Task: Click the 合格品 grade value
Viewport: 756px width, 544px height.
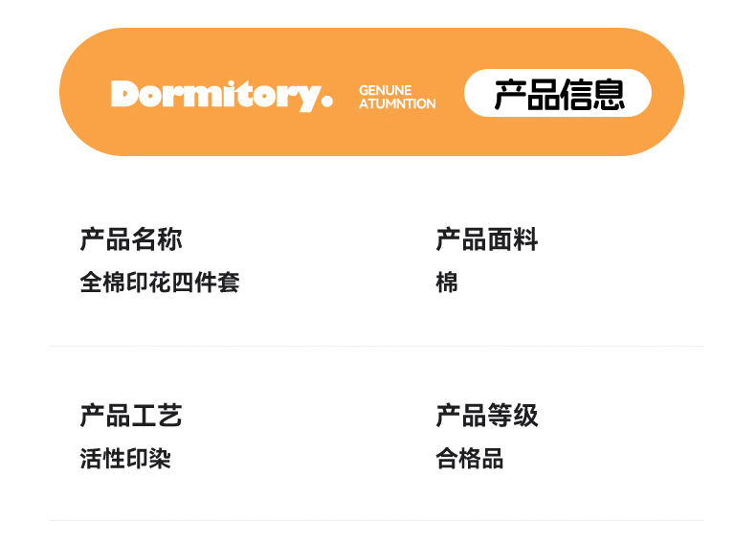Action: coord(470,459)
